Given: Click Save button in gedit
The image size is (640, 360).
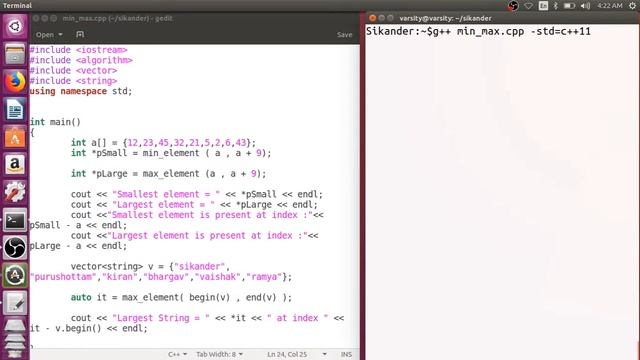Looking at the screenshot, I should 344,35.
